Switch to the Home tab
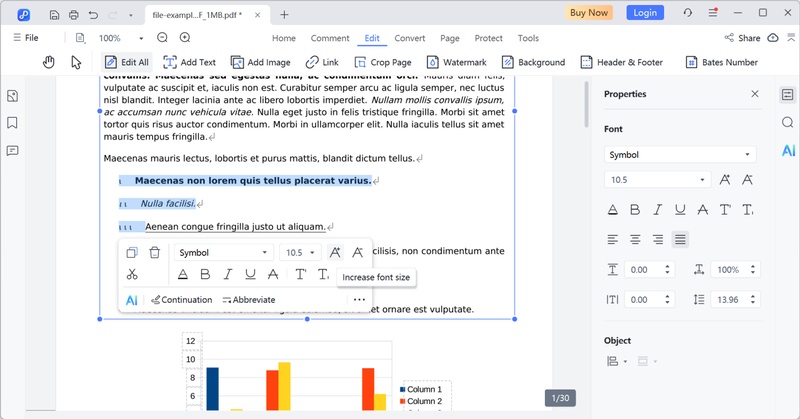This screenshot has height=419, width=800. (284, 38)
